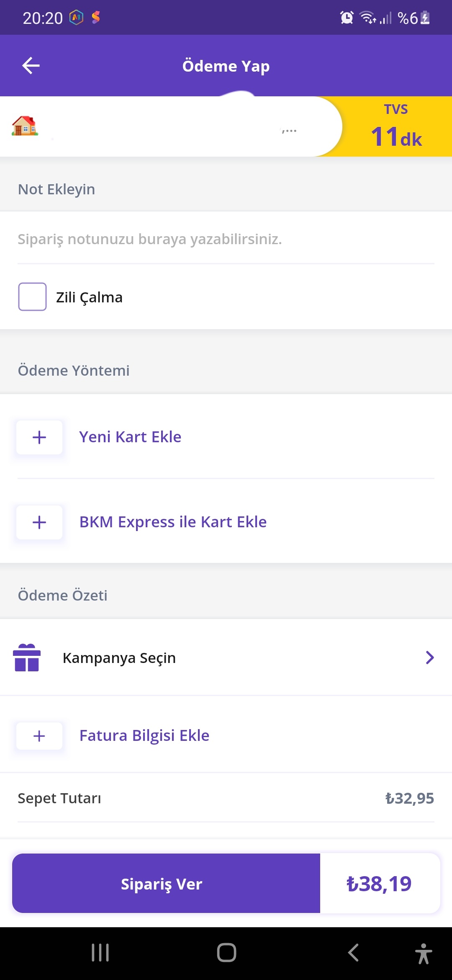The height and width of the screenshot is (980, 452).
Task: Tap the accessibility figure icon
Action: [x=424, y=954]
